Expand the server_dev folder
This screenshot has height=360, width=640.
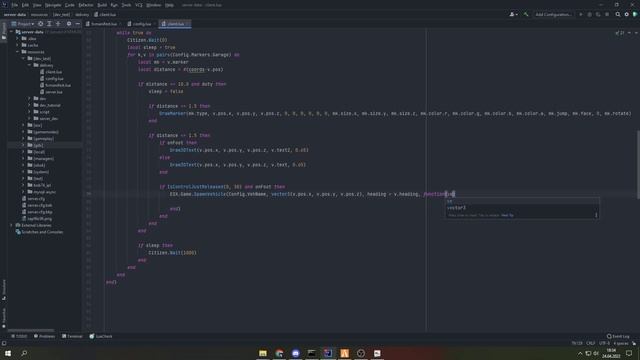[x=29, y=118]
